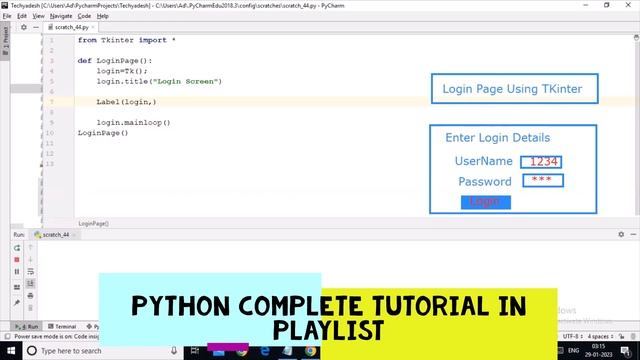Close the scratch_44.py editor tab
This screenshot has height=360, width=640.
click(x=93, y=27)
